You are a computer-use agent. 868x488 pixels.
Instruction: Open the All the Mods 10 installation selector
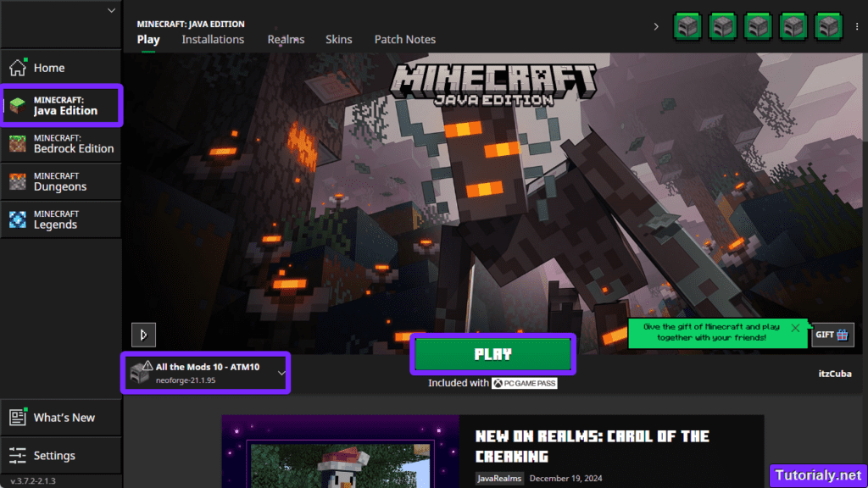[205, 373]
